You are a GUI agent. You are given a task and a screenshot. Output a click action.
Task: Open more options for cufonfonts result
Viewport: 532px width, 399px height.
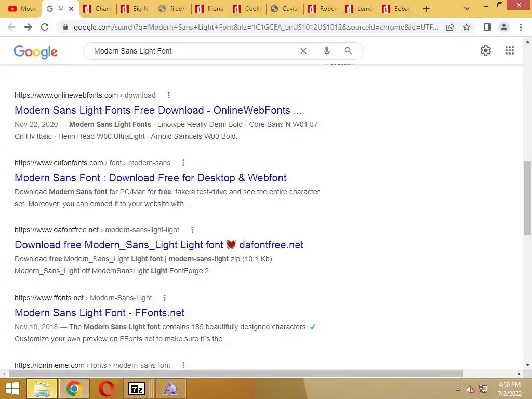point(183,163)
